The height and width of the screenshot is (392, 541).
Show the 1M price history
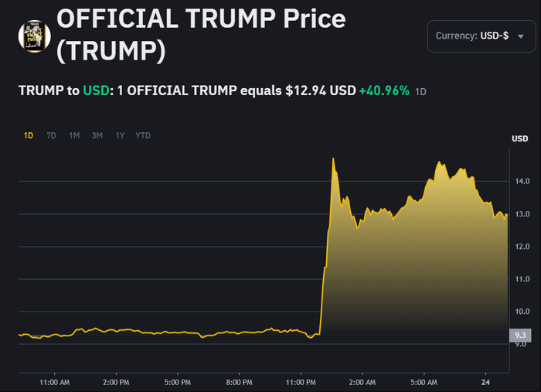pyautogui.click(x=74, y=135)
